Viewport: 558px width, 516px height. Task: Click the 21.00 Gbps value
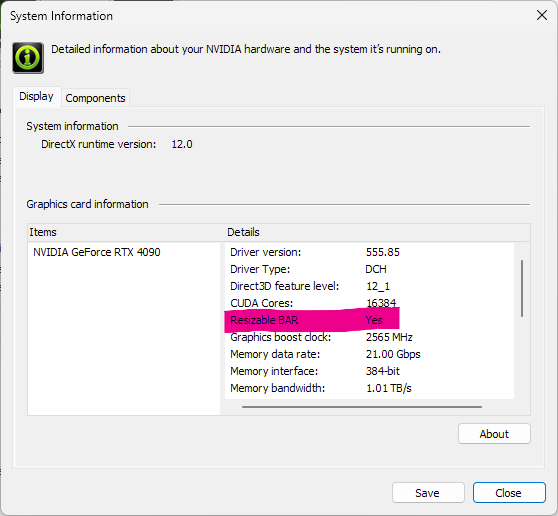point(393,354)
